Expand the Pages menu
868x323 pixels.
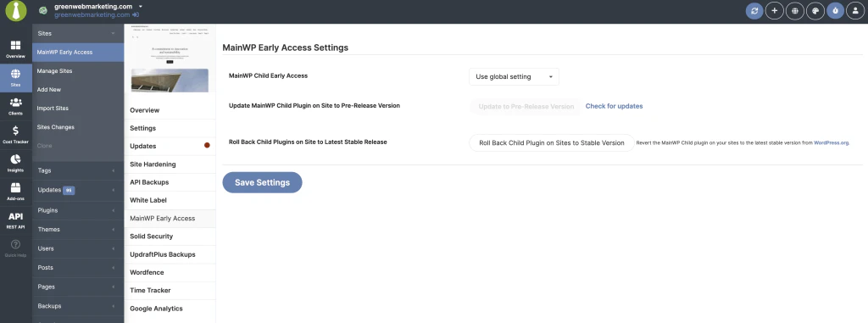[78, 287]
